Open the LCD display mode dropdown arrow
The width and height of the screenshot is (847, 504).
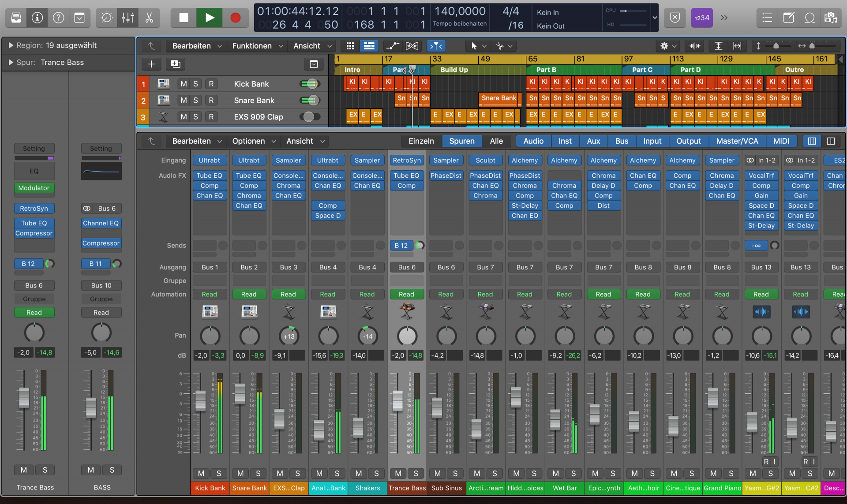tap(655, 18)
